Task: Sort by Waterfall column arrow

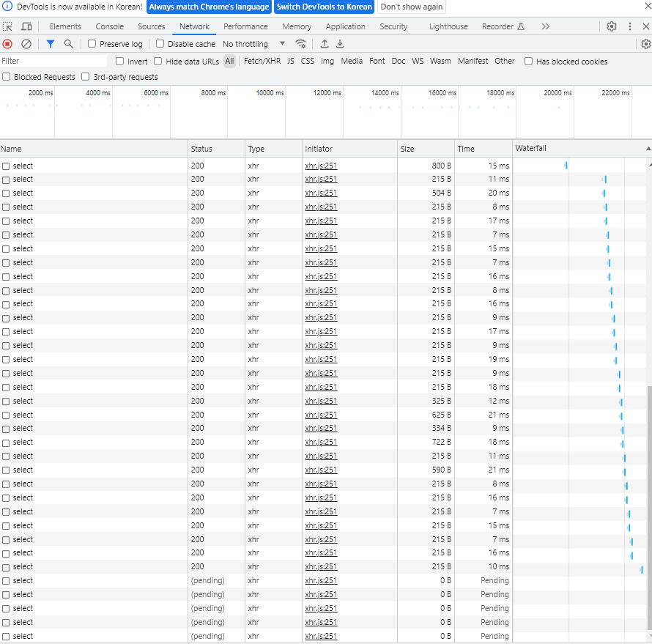Action: tap(648, 149)
